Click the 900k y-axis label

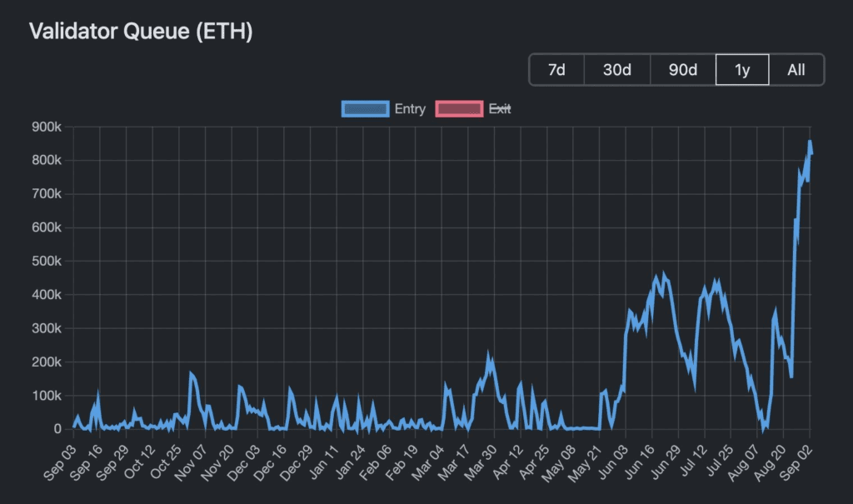[x=47, y=127]
